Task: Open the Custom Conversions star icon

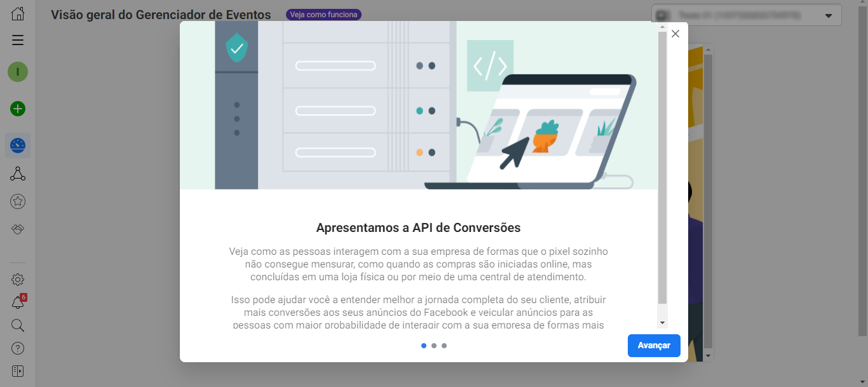Action: 18,201
